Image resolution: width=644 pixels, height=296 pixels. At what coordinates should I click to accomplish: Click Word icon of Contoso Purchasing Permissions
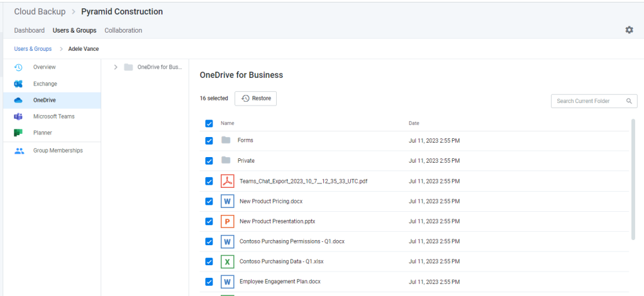click(x=227, y=241)
